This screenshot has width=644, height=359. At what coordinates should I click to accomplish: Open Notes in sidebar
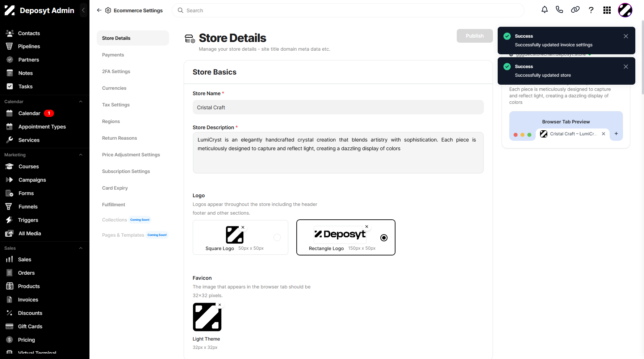pos(25,73)
